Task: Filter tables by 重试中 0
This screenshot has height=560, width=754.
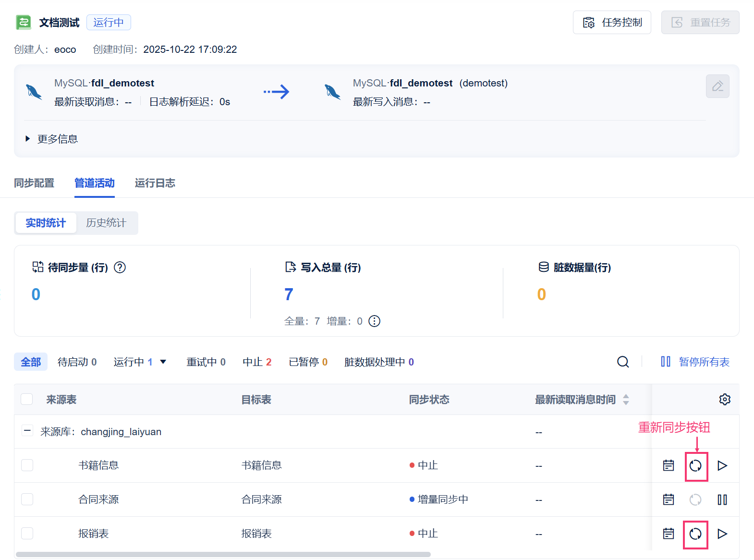Action: [206, 362]
